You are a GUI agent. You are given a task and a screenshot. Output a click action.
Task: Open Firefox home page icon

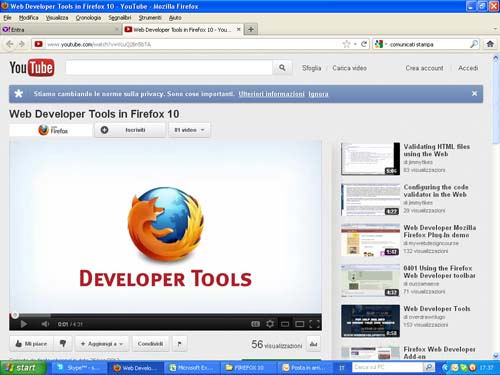(x=490, y=44)
